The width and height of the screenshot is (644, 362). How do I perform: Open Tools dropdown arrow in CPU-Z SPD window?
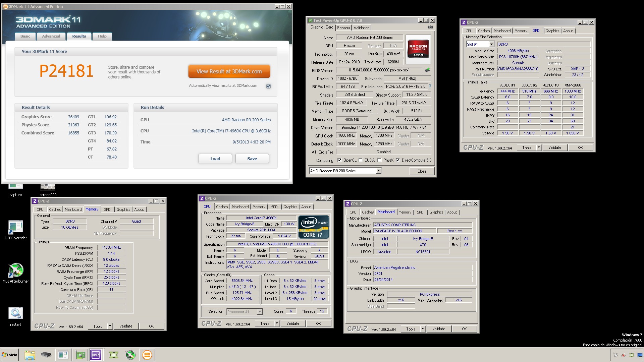[539, 147]
